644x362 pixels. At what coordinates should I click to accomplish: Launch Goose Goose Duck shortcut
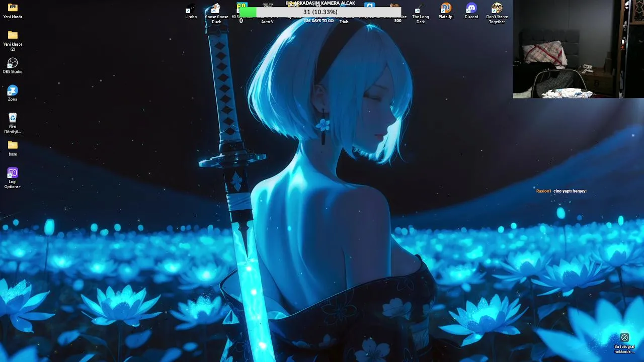pos(216,13)
